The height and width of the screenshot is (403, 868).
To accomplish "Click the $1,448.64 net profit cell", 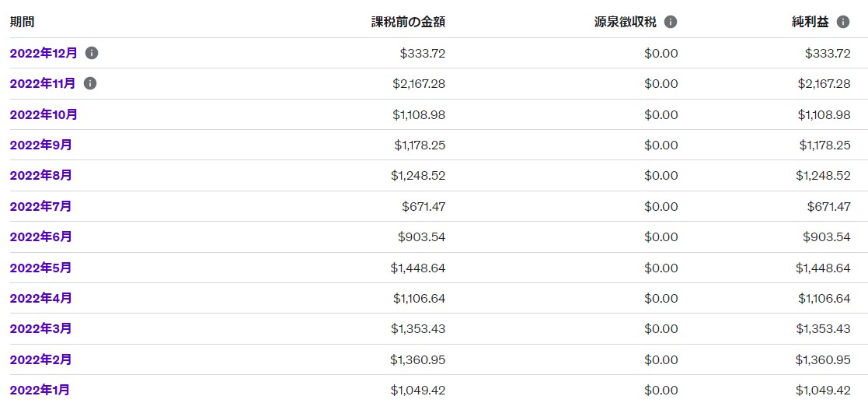I will click(823, 268).
